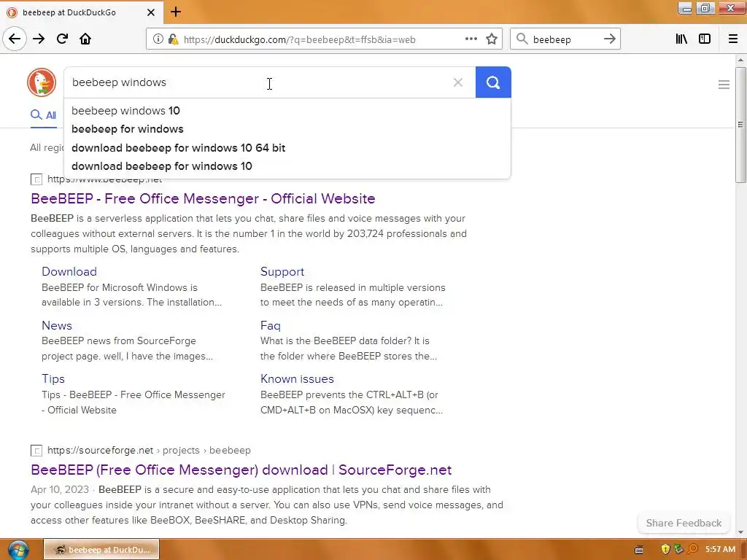747x560 pixels.
Task: Open the Tips sitelink
Action: (53, 378)
